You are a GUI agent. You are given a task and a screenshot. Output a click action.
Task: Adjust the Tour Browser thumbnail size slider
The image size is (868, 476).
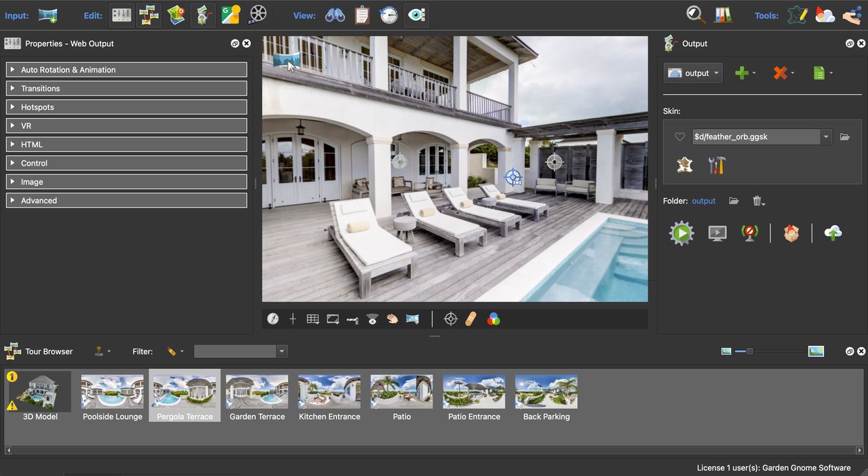[x=749, y=351]
